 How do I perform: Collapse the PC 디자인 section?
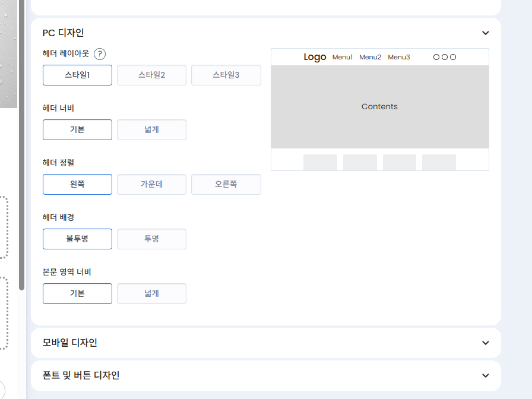click(485, 33)
